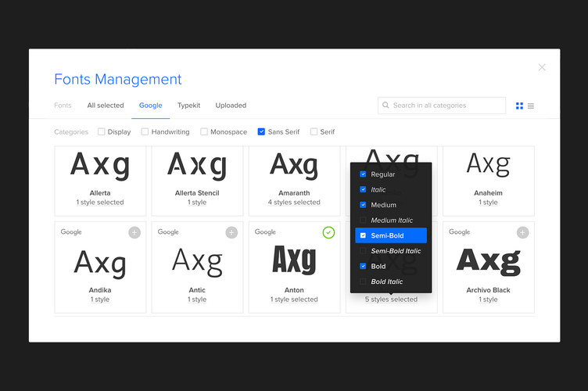This screenshot has height=391, width=588.
Task: Click the Search in all categories field
Action: 442,106
